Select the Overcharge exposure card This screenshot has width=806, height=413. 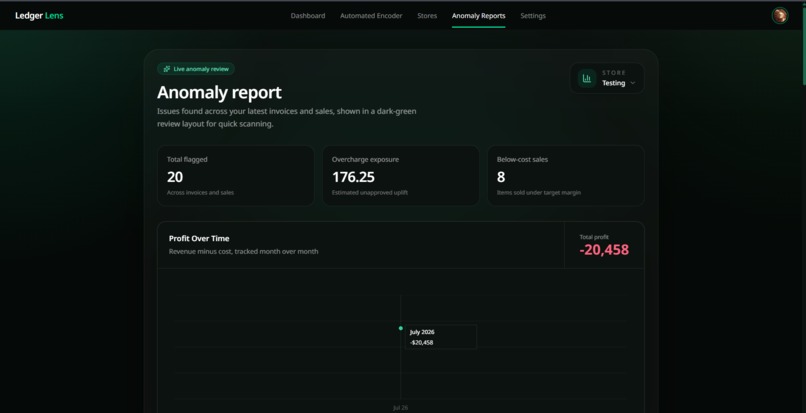point(400,175)
